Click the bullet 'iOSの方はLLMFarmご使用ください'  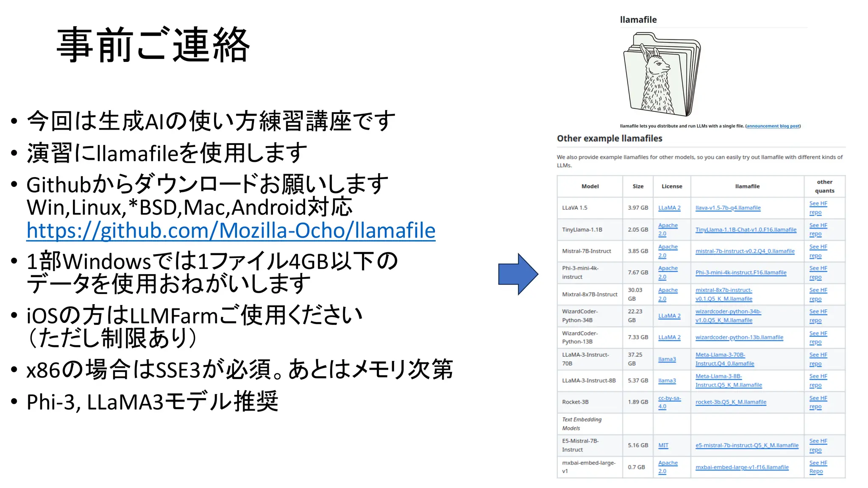(195, 315)
